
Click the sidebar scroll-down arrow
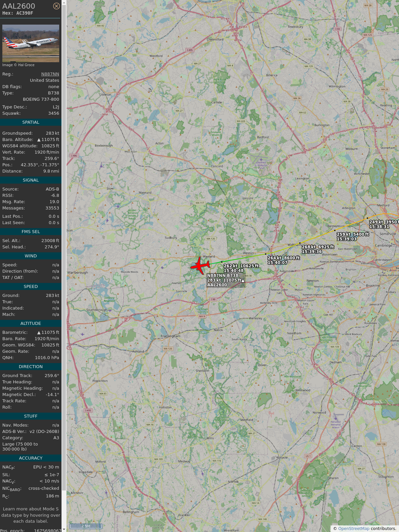click(x=64, y=530)
